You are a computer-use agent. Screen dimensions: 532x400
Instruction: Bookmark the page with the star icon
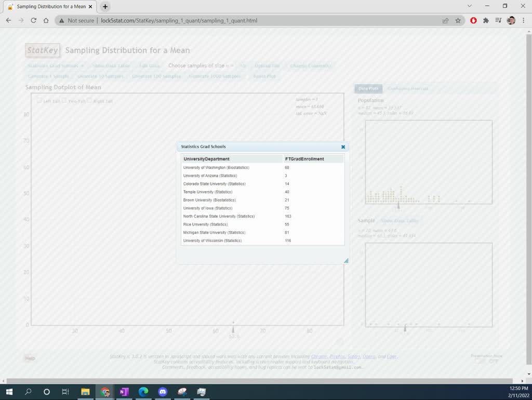[457, 21]
